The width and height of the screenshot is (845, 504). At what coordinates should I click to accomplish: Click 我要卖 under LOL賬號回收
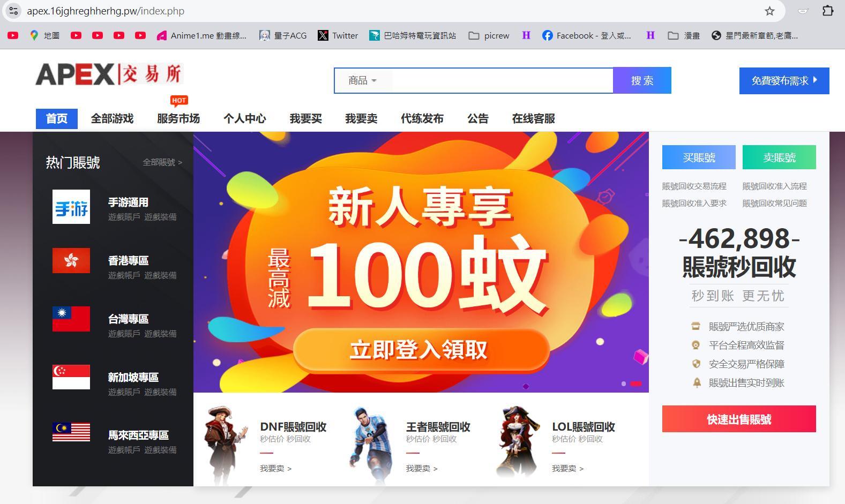click(568, 469)
